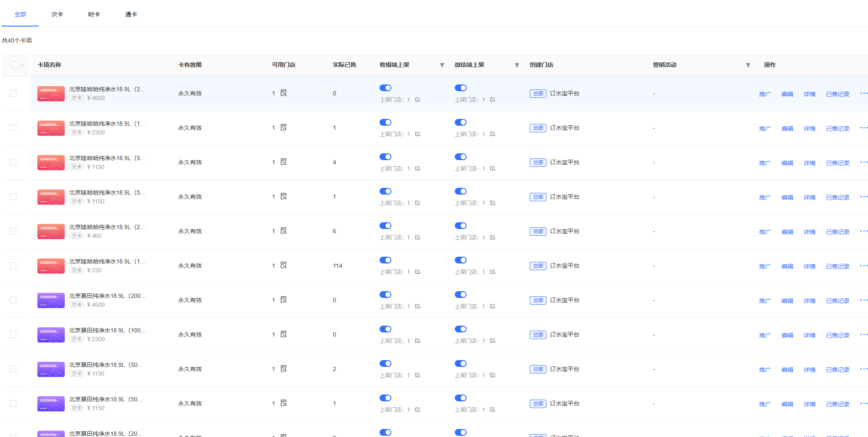Click 推广 link for the first card row
The height and width of the screenshot is (437, 868).
pos(765,94)
